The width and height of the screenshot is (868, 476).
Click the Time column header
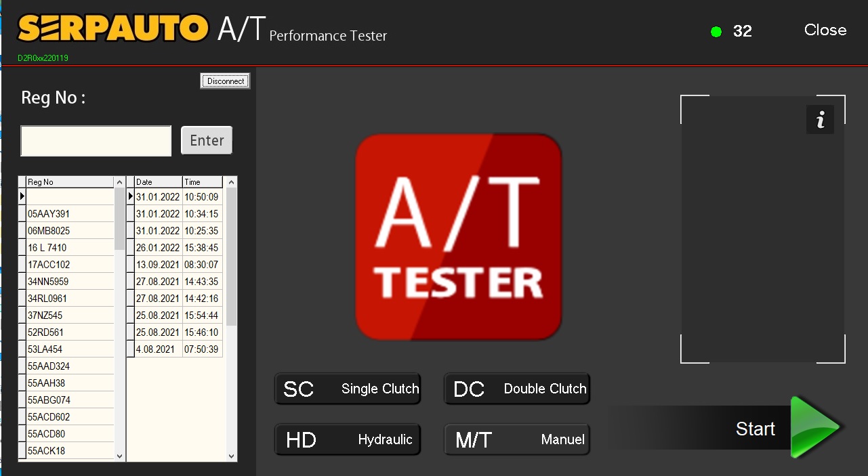[x=203, y=182]
